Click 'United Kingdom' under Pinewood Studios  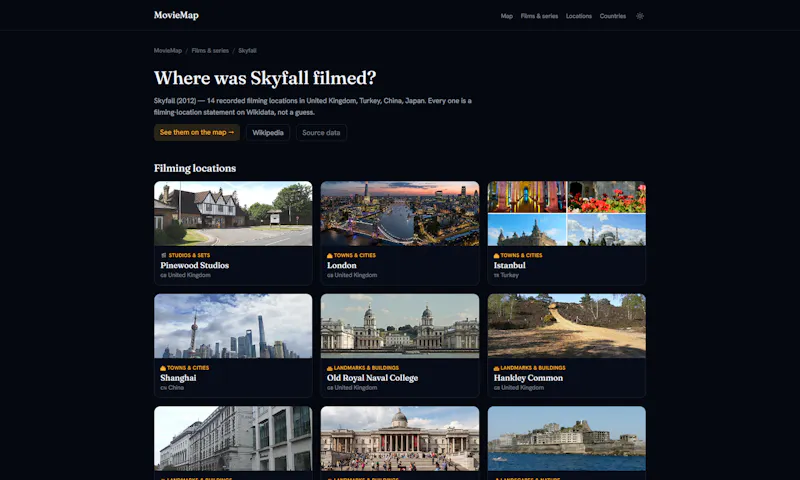189,275
